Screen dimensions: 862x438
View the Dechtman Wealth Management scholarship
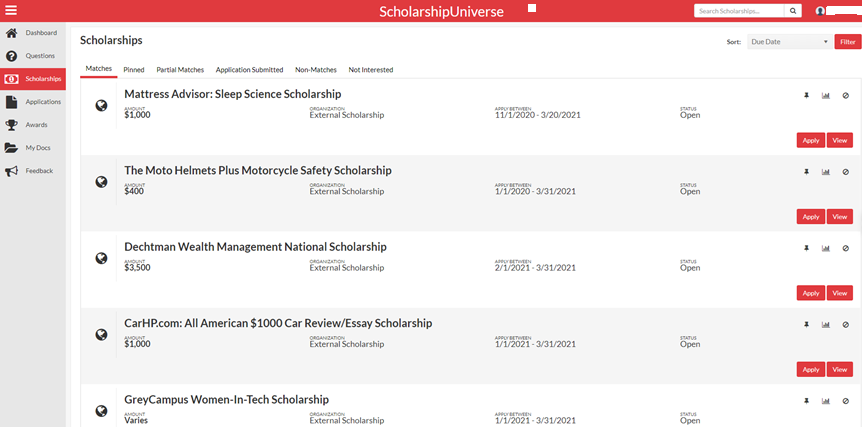coord(840,293)
